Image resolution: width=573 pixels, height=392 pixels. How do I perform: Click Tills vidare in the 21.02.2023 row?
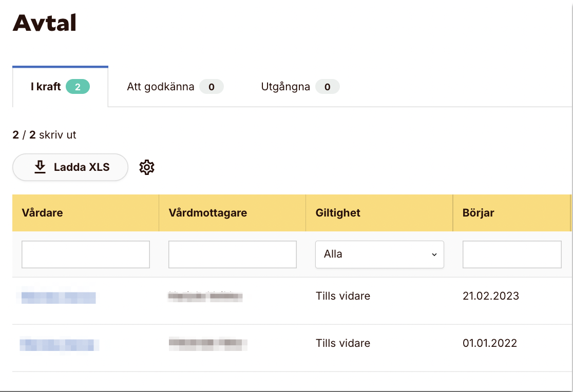[x=343, y=296]
